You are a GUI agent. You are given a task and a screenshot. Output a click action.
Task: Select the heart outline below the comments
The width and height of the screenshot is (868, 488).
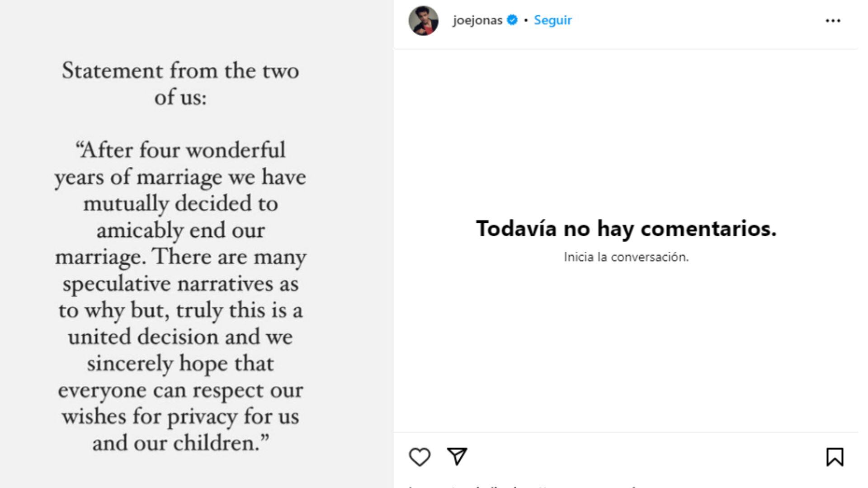420,456
